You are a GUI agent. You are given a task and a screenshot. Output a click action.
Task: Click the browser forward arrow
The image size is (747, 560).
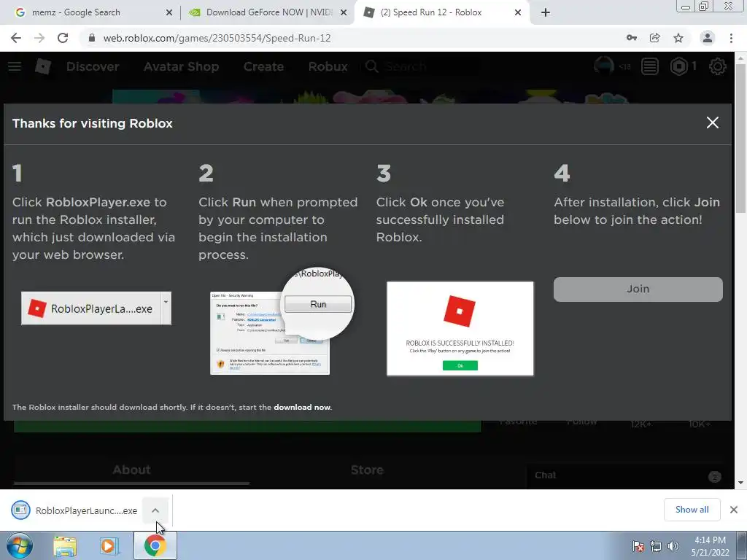(39, 38)
